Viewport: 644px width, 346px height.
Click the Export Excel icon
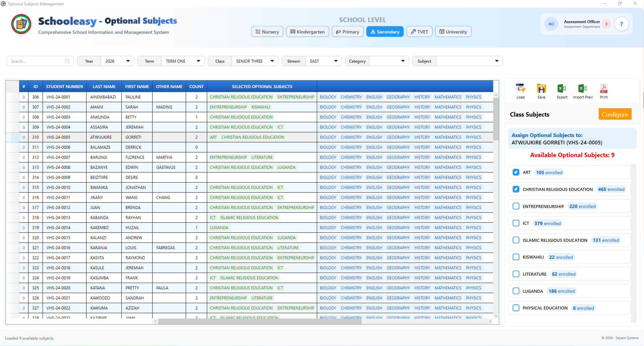[562, 89]
